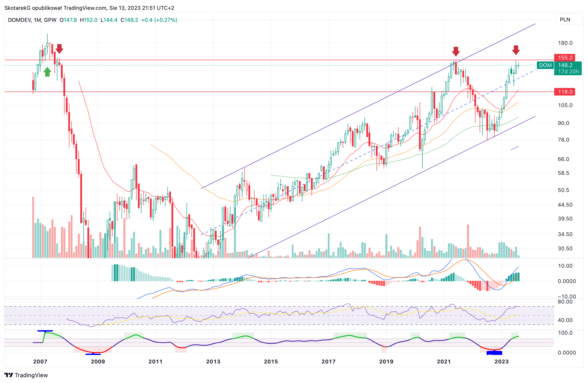Click the 2017 year label on time axis
This screenshot has height=383, width=588.
pos(329,361)
